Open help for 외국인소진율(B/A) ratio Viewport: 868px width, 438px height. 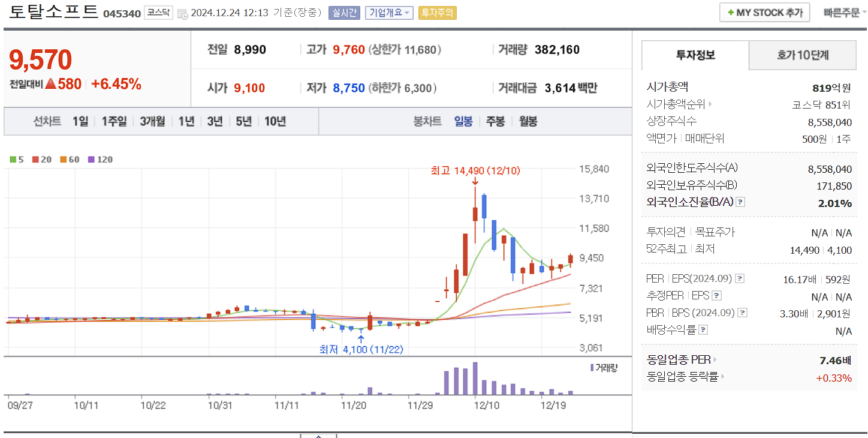tap(742, 202)
